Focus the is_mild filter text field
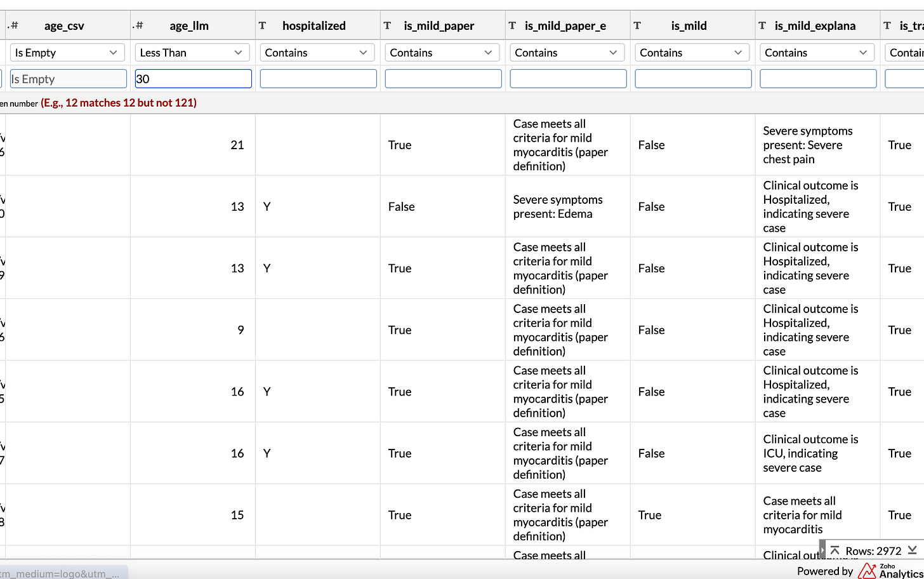Viewport: 924px width, 579px height. [694, 79]
